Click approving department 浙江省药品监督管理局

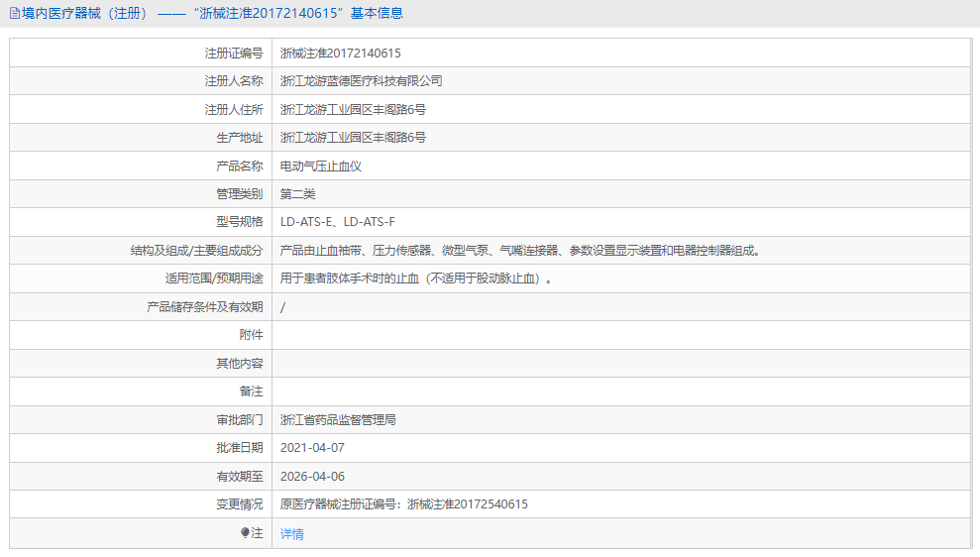tap(338, 420)
